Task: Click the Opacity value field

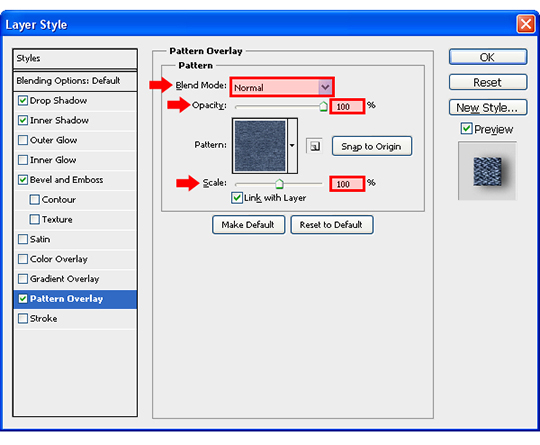Action: (347, 106)
